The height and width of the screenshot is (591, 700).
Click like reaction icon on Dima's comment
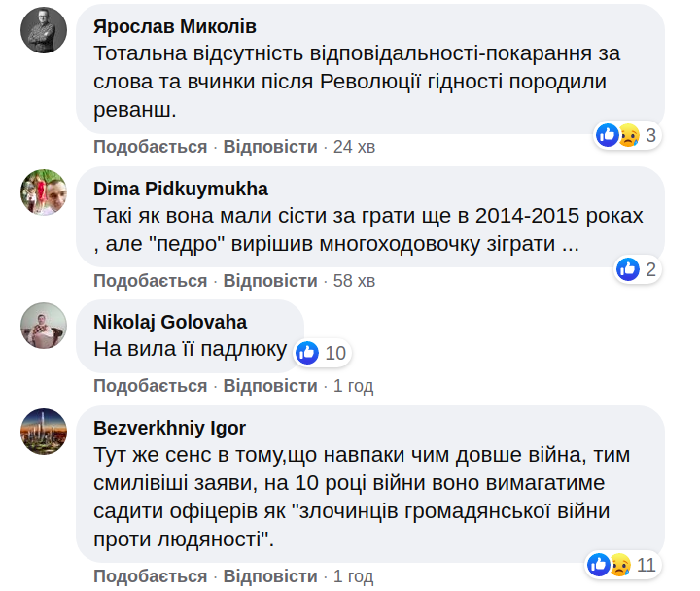pos(628,269)
